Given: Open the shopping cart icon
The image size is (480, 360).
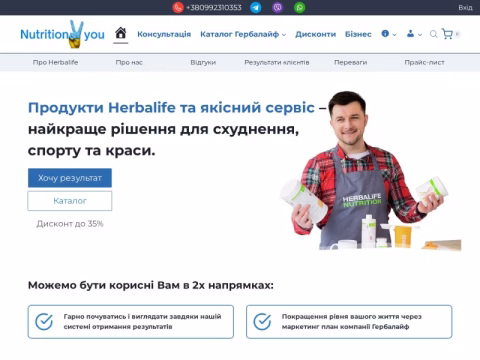Looking at the screenshot, I should pyautogui.click(x=447, y=34).
